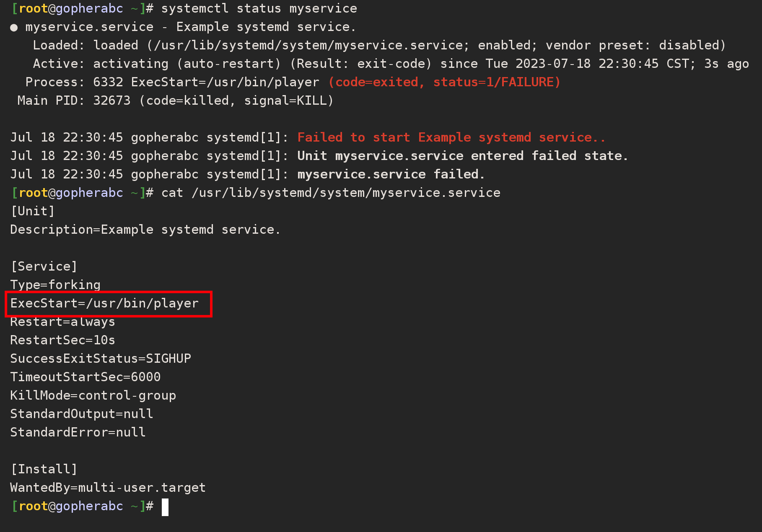Click the 'KillMode=control-group' line

pos(93,395)
